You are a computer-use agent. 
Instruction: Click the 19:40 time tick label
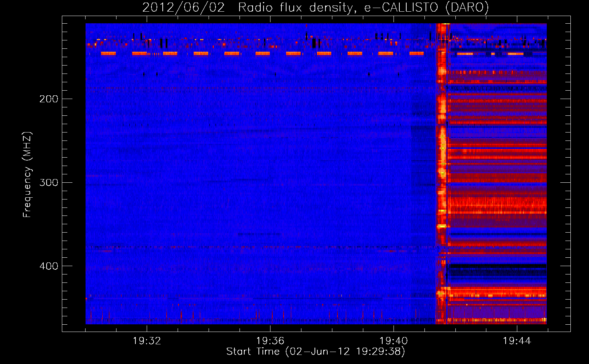394,341
